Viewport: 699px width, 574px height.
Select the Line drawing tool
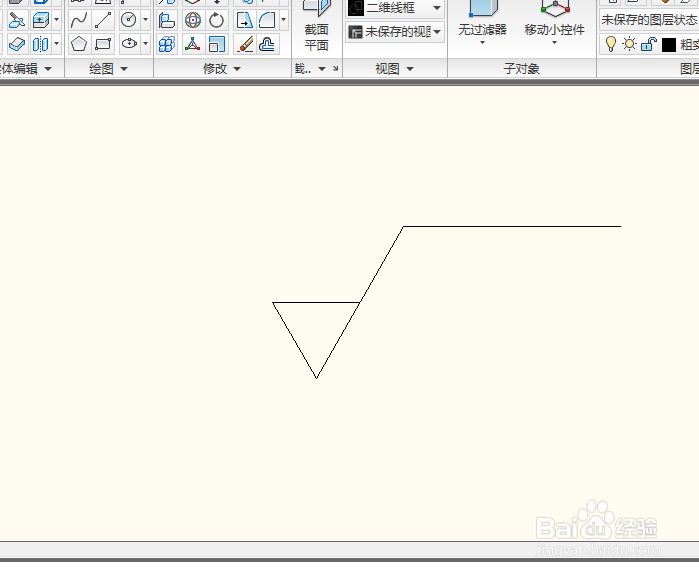[103, 20]
